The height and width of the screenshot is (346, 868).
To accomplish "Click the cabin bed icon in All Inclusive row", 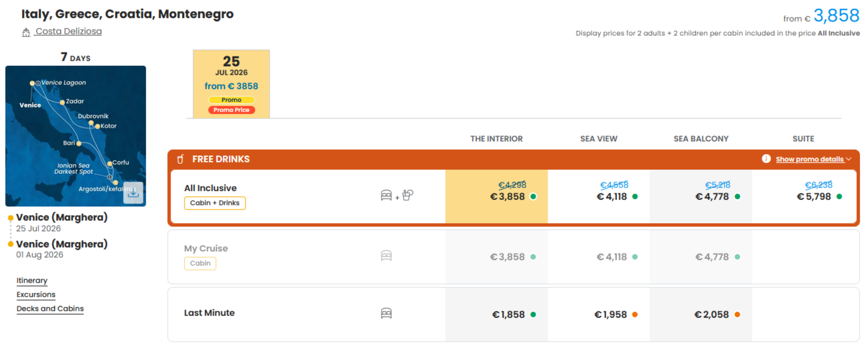I will 386,195.
